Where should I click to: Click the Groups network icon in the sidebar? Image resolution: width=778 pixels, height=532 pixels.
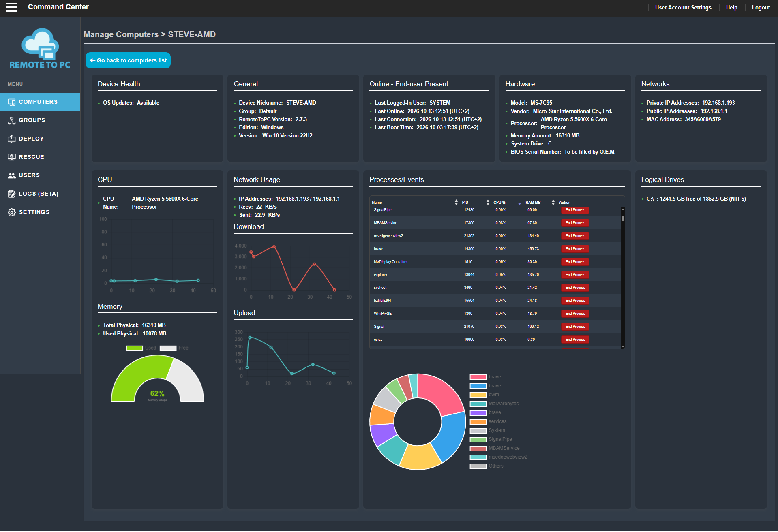coord(12,120)
